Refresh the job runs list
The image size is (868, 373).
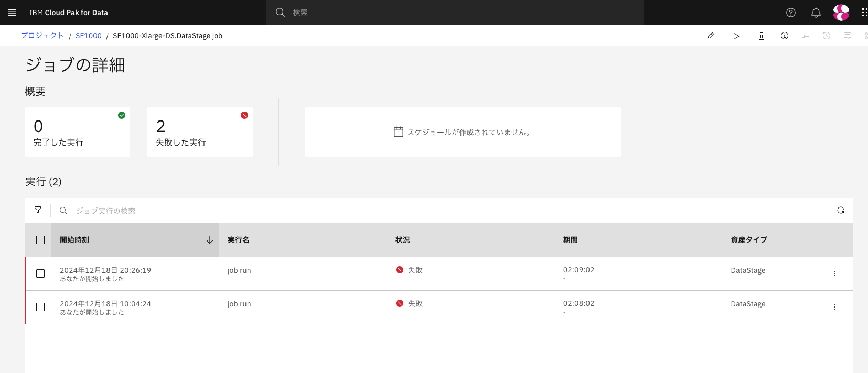point(841,210)
